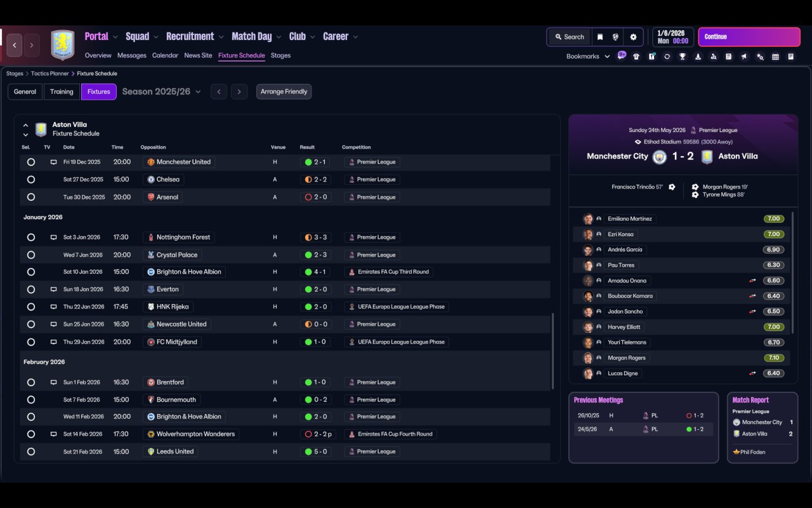Select the Nottingham Forest fixture radio button

coord(30,237)
